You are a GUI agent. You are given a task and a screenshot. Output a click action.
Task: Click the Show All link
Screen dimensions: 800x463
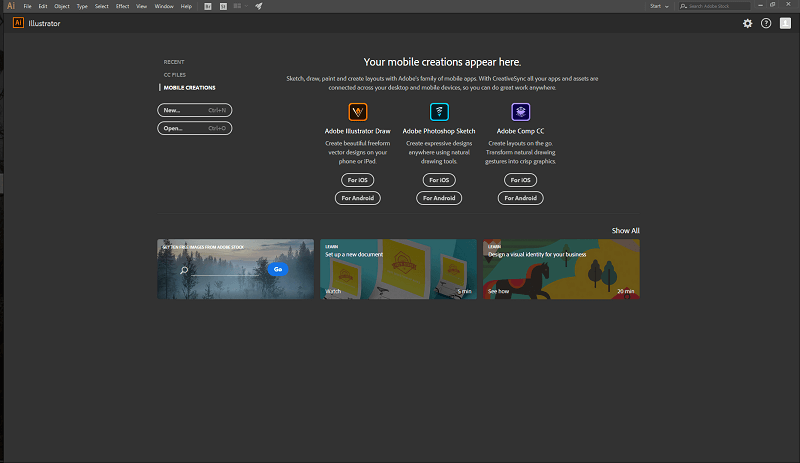click(626, 231)
